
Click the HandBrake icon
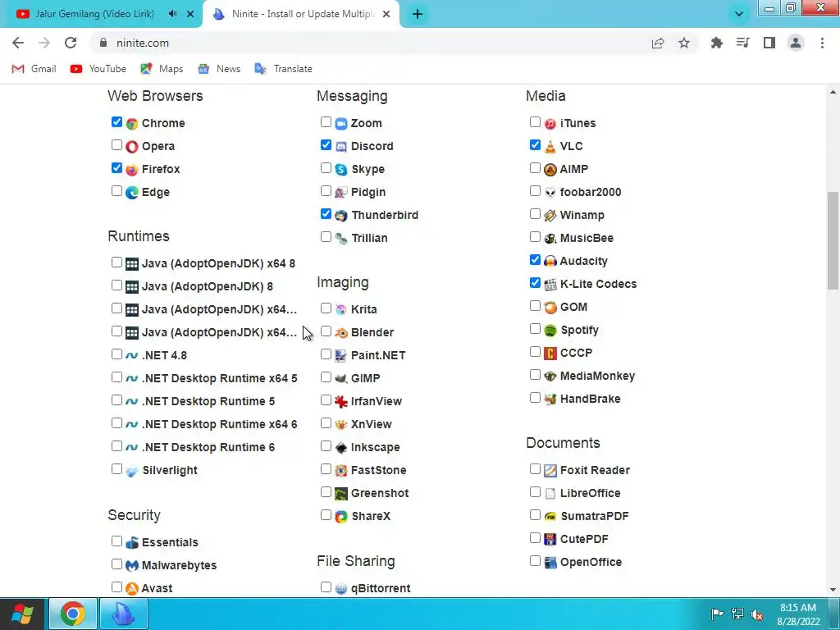tap(550, 399)
